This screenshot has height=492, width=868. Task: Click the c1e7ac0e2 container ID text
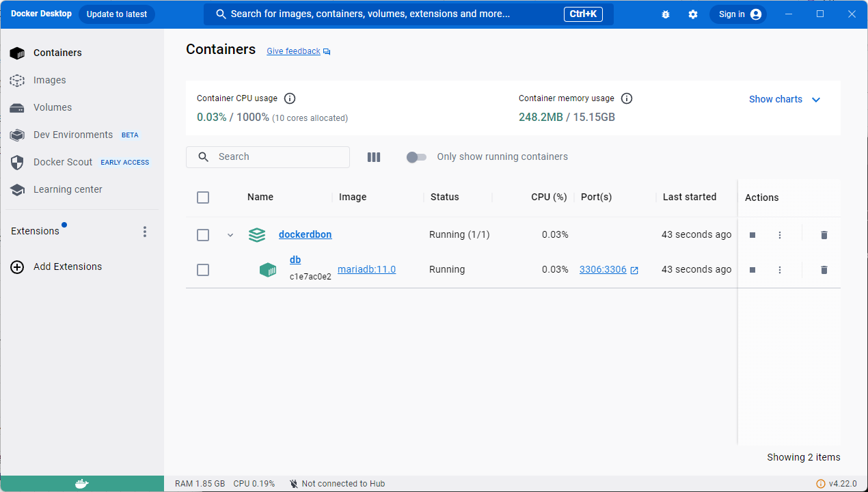pyautogui.click(x=310, y=277)
